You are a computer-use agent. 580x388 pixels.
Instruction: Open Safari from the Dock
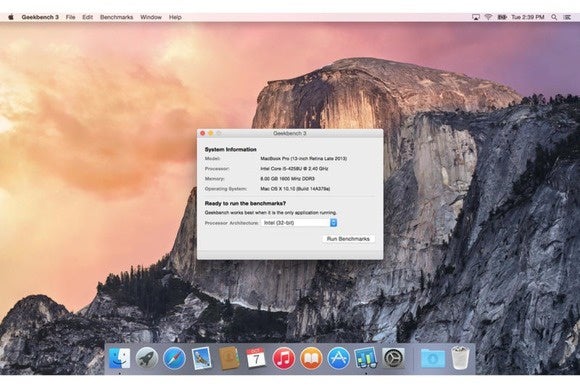click(x=174, y=358)
